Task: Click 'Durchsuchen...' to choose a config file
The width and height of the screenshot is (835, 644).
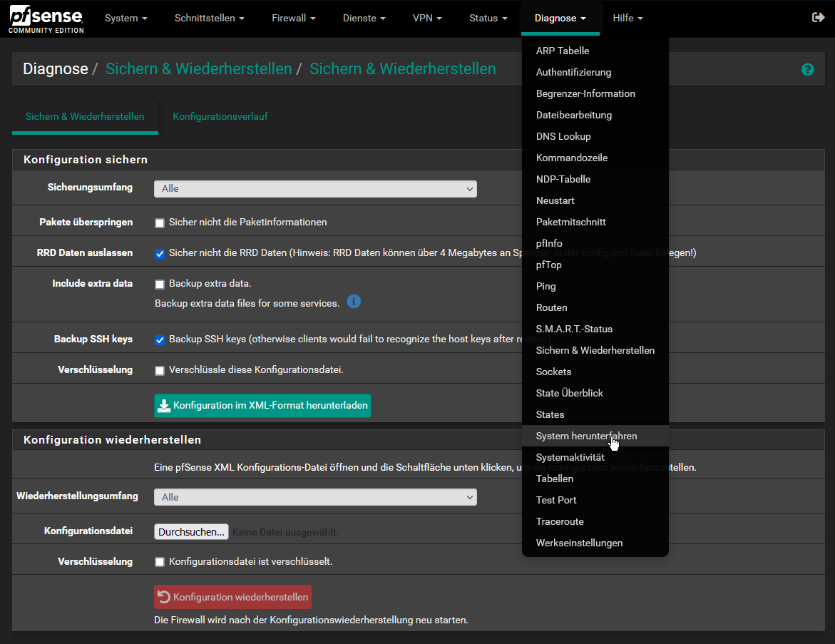Action: 191,531
